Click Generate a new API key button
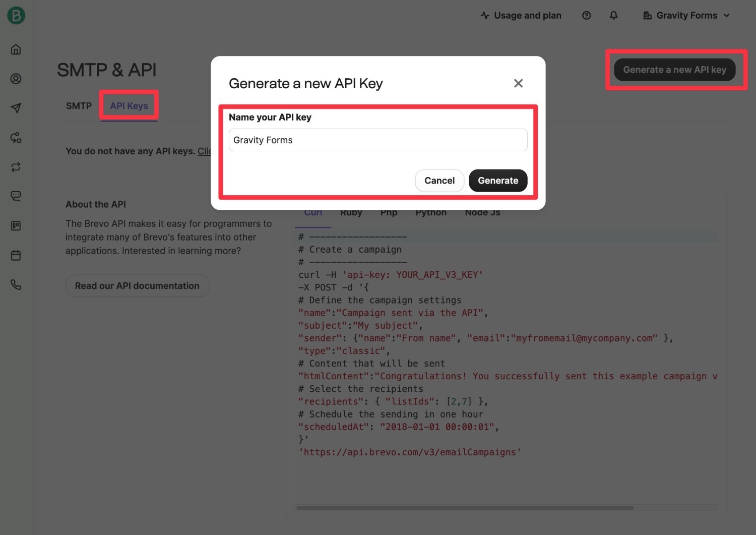 click(675, 70)
